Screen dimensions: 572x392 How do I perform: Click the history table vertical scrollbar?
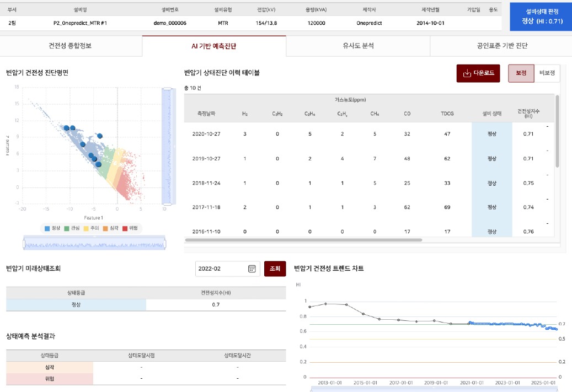(557, 131)
